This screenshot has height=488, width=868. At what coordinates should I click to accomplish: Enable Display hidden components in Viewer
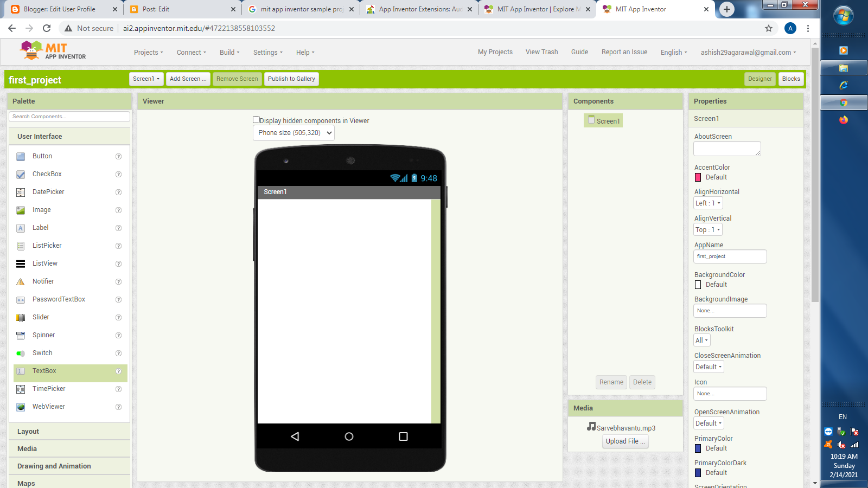[256, 120]
